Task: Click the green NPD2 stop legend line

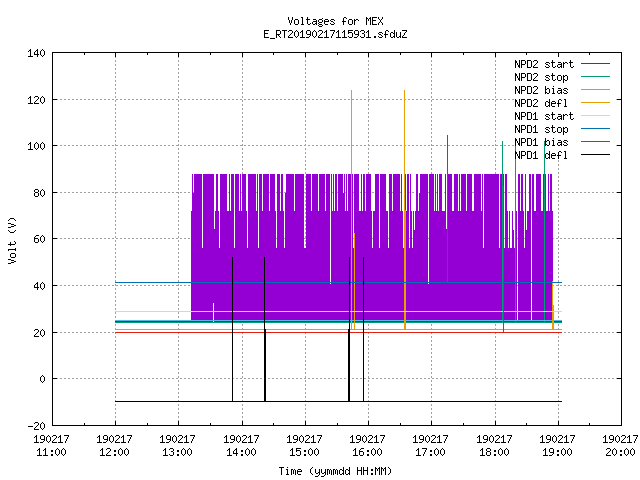Action: coord(596,76)
